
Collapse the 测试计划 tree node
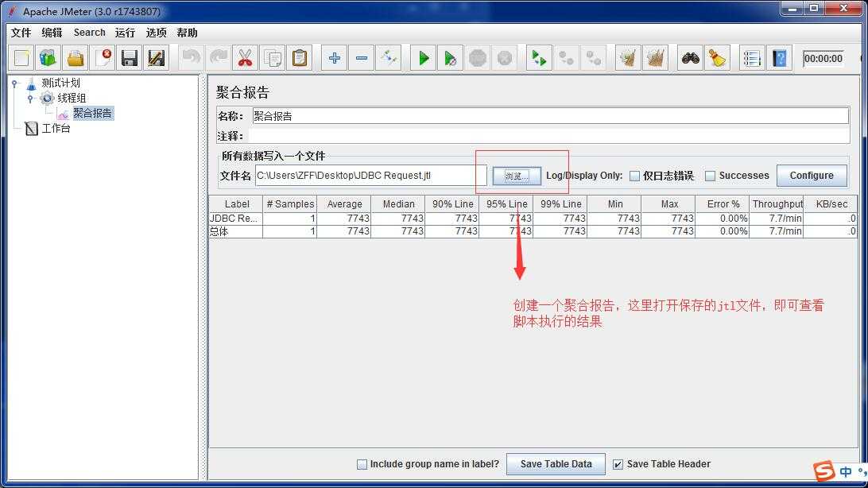tap(15, 83)
